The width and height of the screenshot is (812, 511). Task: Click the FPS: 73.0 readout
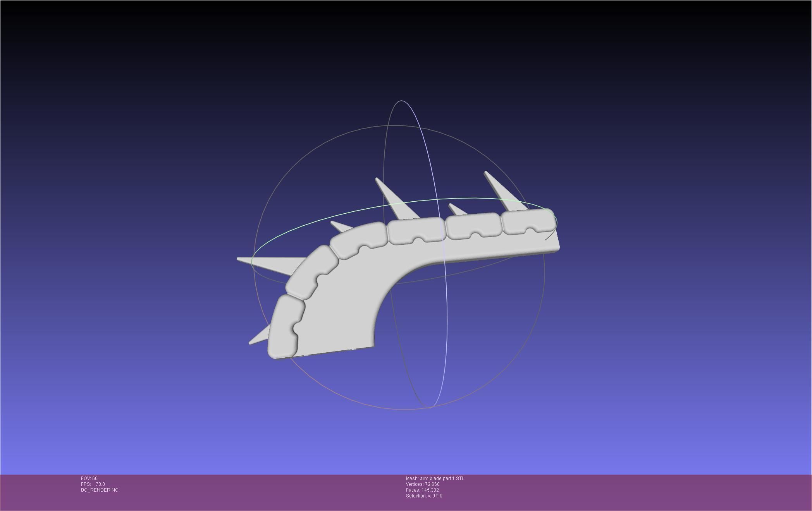(x=93, y=484)
